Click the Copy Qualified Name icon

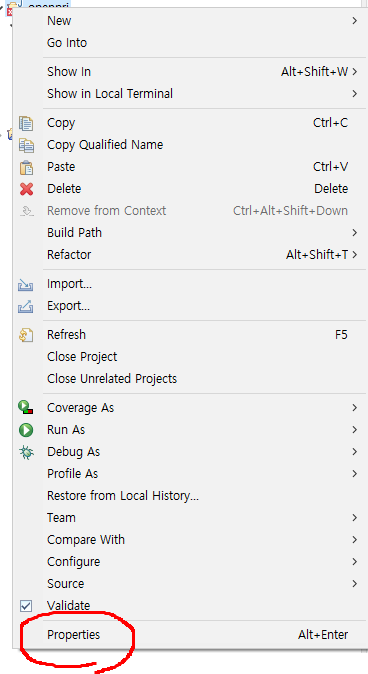click(x=26, y=145)
